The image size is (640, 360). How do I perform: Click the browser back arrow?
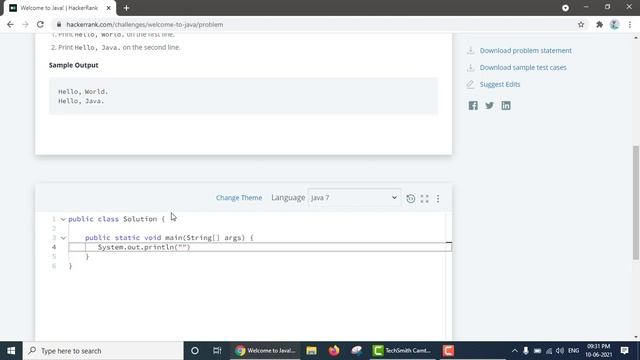pyautogui.click(x=10, y=24)
